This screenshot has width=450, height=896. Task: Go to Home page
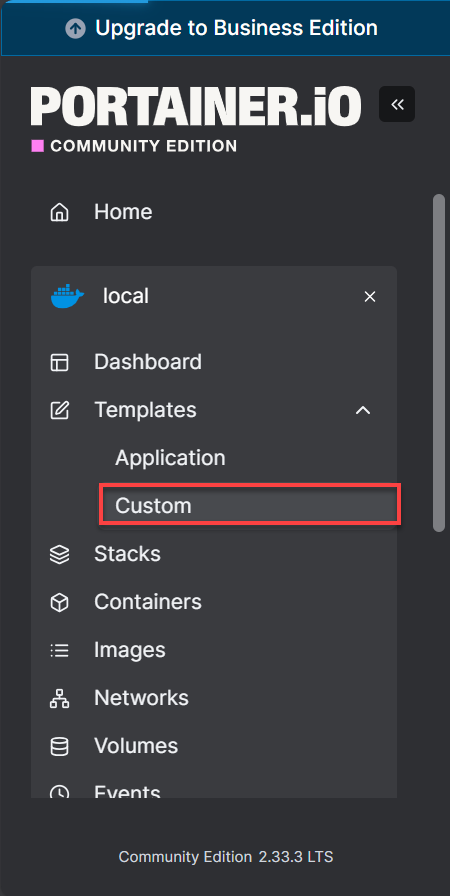[x=123, y=212]
